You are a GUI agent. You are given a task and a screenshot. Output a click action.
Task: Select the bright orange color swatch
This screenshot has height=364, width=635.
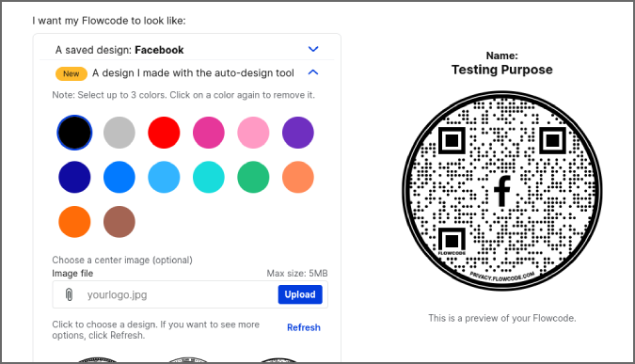[x=74, y=221]
